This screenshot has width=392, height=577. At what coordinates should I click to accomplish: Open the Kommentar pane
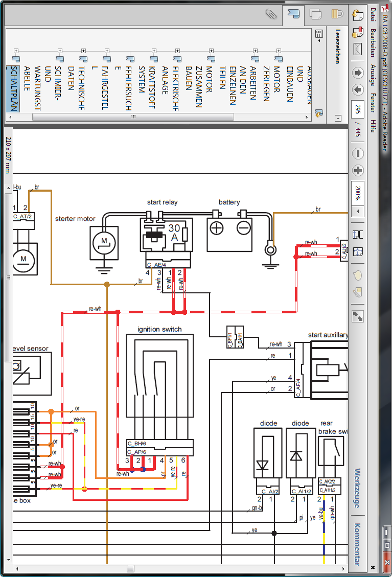click(x=357, y=544)
